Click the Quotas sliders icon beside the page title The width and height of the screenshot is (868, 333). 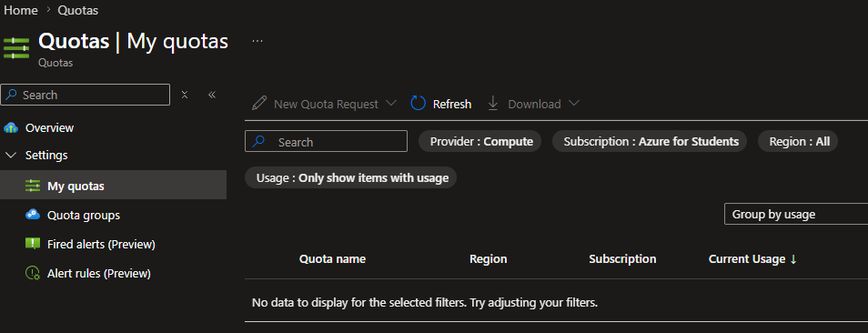click(x=16, y=48)
